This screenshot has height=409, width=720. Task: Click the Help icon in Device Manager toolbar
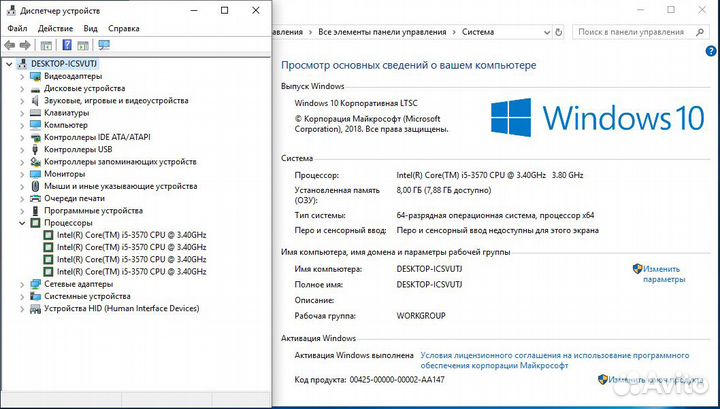point(67,45)
